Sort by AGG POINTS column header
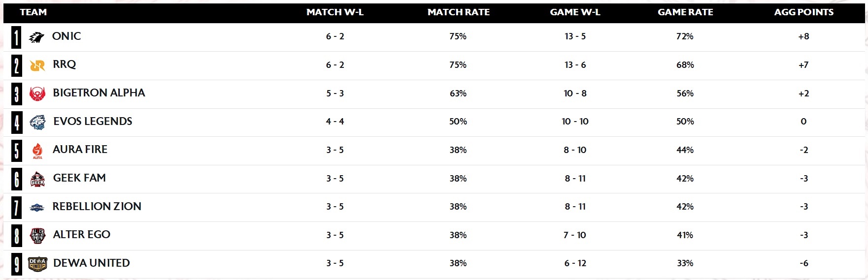The width and height of the screenshot is (868, 280). (804, 12)
